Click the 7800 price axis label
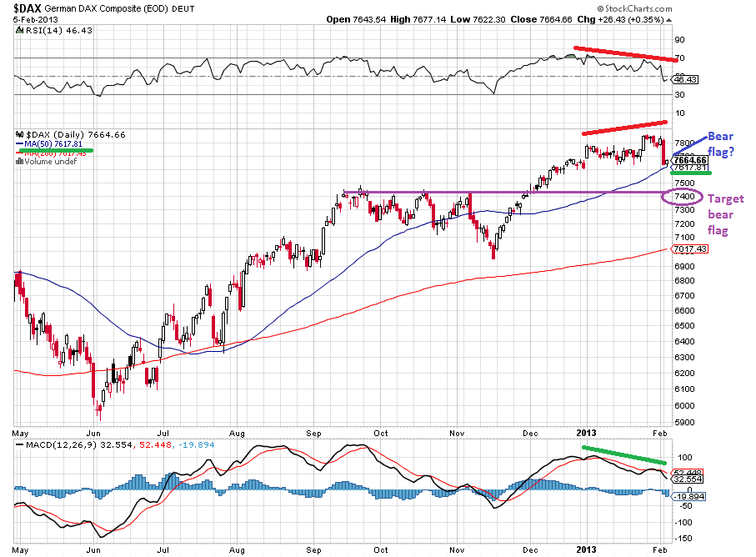 pyautogui.click(x=684, y=143)
